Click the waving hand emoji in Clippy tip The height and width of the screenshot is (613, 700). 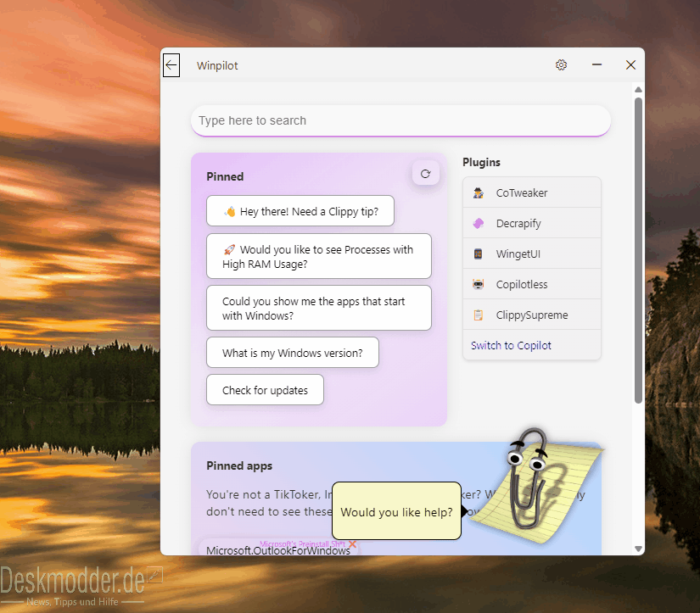tap(229, 211)
